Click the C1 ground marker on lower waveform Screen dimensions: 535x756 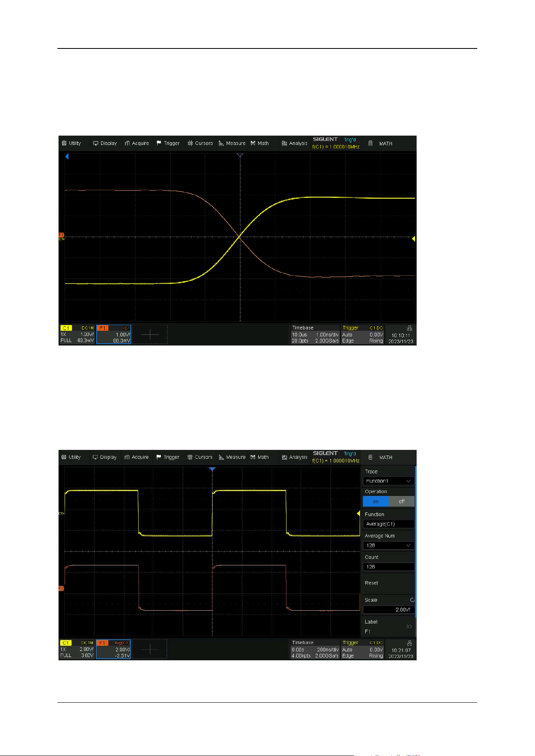(x=61, y=514)
